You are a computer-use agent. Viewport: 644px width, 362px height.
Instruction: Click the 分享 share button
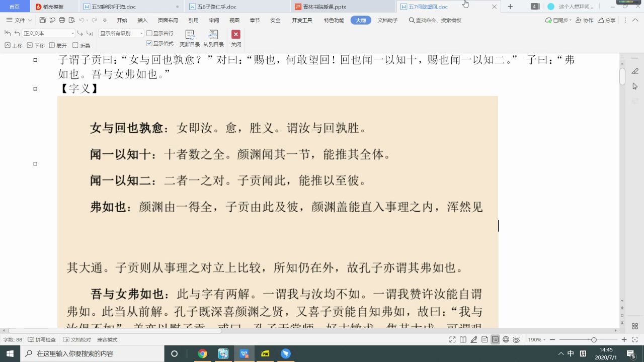[606, 20]
